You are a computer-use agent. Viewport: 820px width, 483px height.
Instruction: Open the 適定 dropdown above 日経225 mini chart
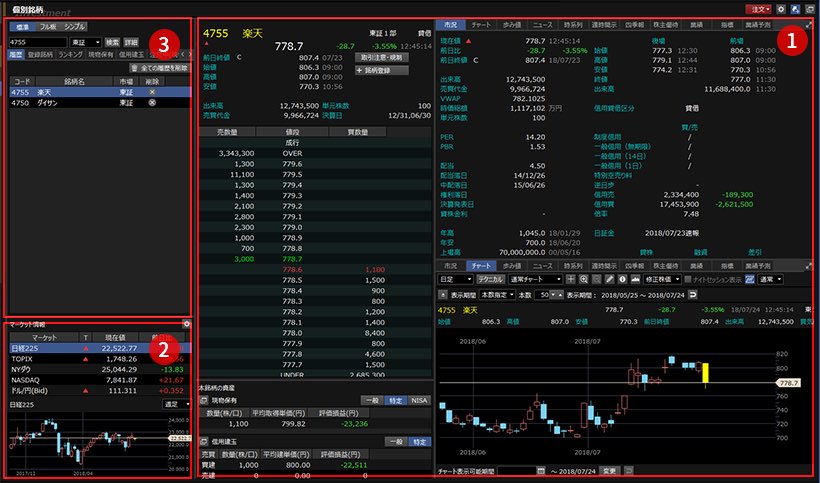(x=176, y=404)
